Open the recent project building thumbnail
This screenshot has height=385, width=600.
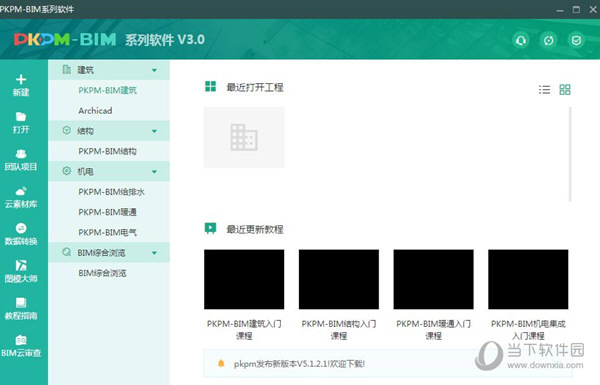click(x=244, y=137)
